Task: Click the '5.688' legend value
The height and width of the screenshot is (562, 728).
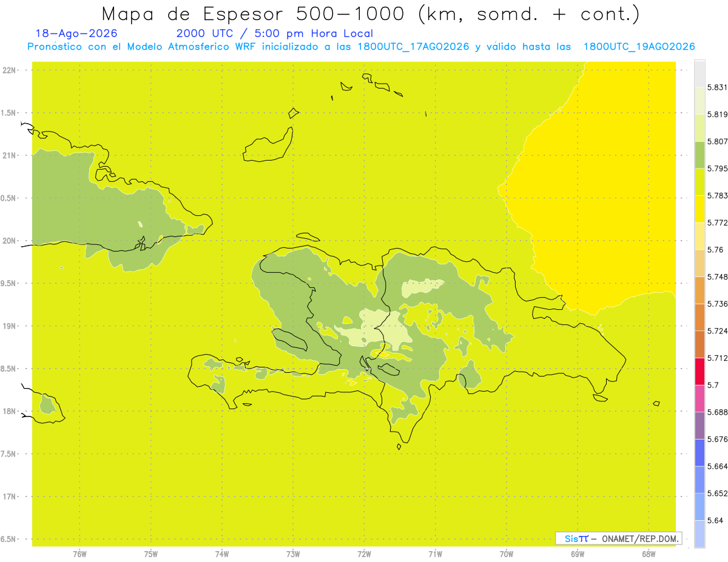Action: (x=718, y=412)
